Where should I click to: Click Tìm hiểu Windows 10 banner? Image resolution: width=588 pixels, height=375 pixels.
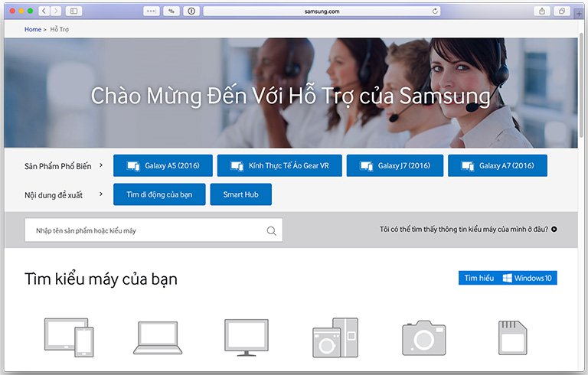(508, 278)
